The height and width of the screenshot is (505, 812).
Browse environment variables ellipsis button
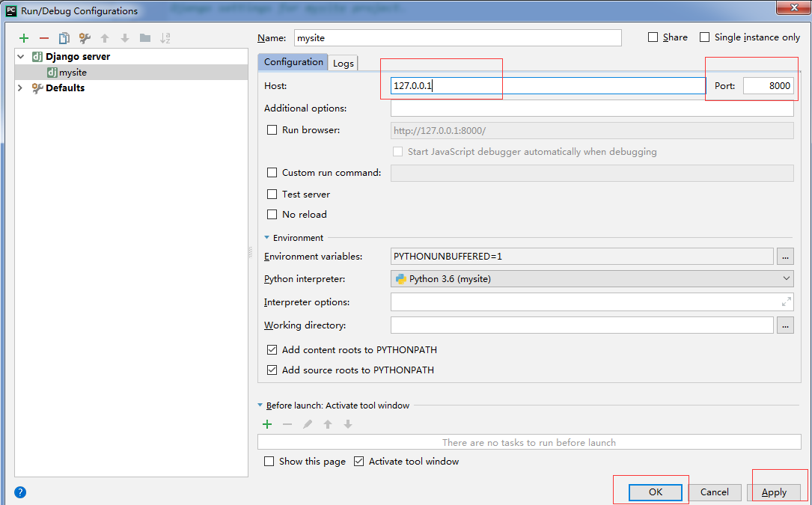tap(785, 257)
